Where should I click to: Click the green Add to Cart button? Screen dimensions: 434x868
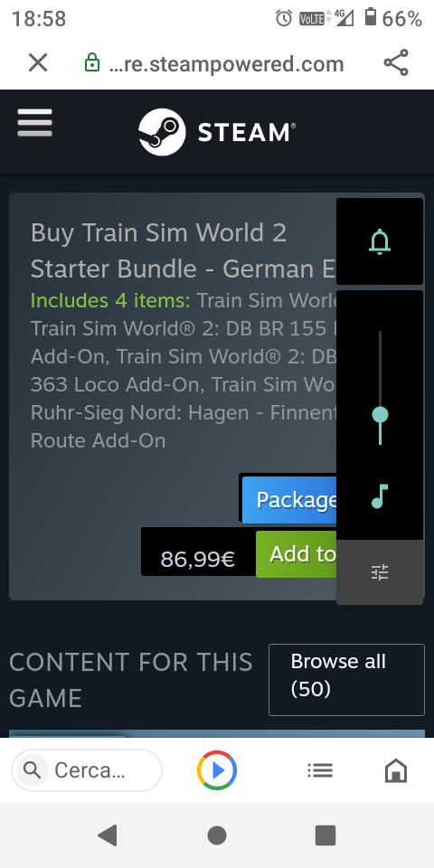(x=297, y=554)
